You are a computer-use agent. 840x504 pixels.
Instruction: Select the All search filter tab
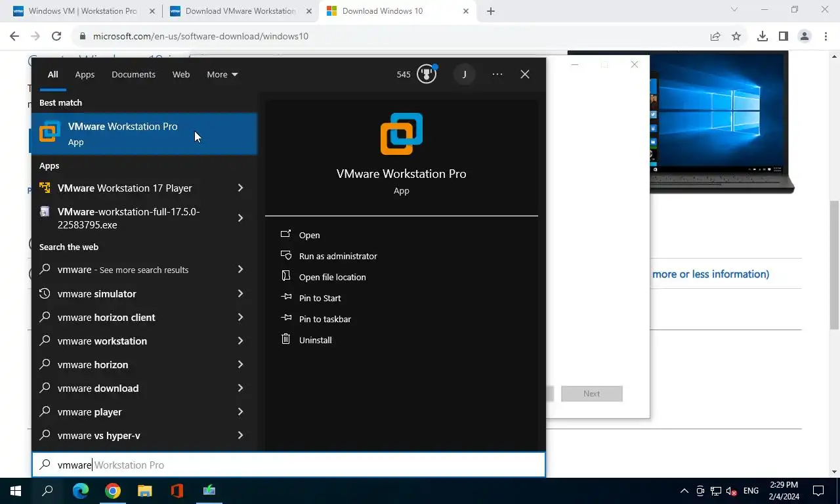click(52, 74)
